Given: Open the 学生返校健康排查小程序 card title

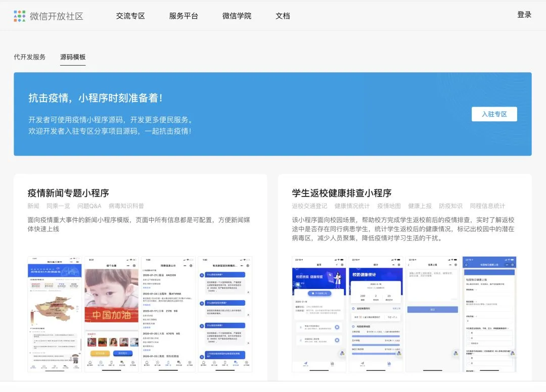Looking at the screenshot, I should 342,193.
